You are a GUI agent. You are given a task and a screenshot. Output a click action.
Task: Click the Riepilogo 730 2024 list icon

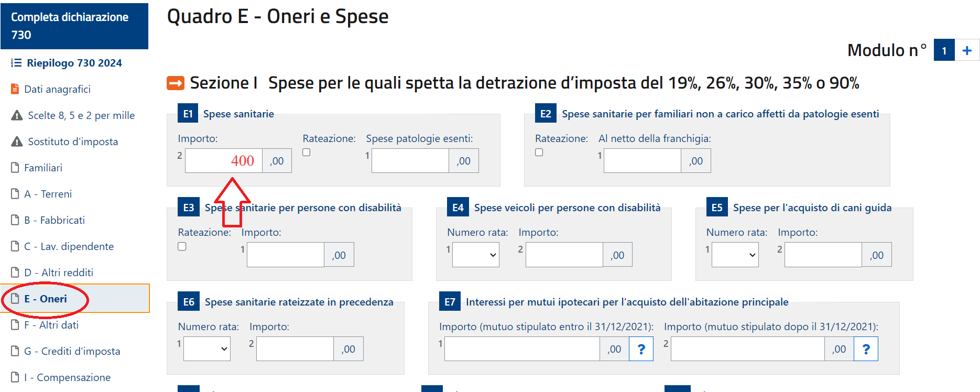tap(16, 63)
